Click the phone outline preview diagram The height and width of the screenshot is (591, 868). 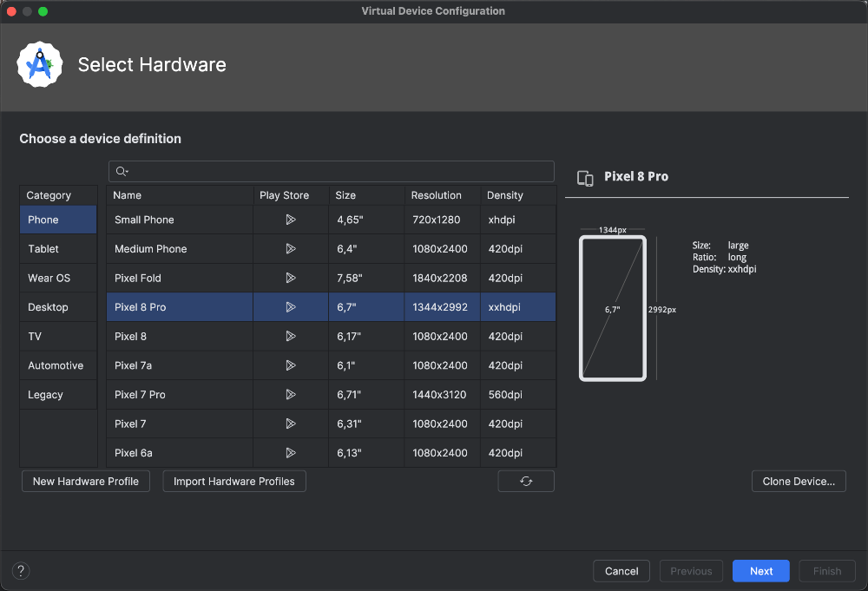[x=613, y=308]
